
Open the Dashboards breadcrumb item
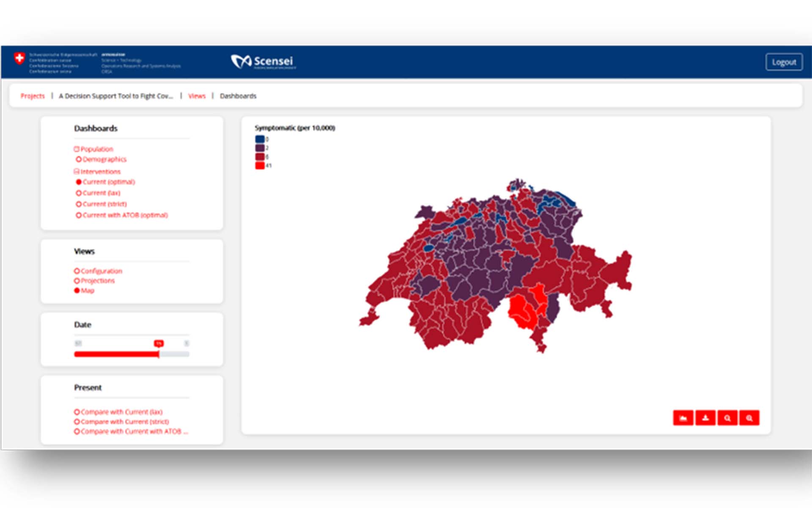(237, 96)
